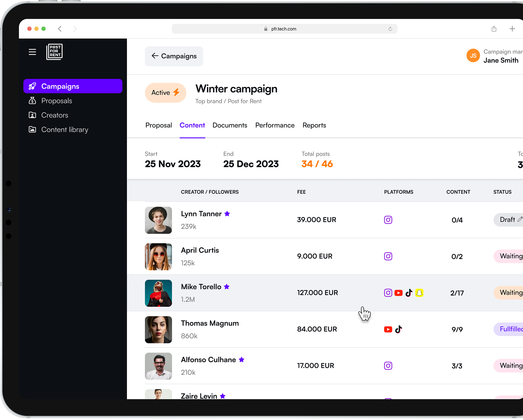Click the star next to Lynn Tanner
The image size is (523, 420).
coord(227,214)
